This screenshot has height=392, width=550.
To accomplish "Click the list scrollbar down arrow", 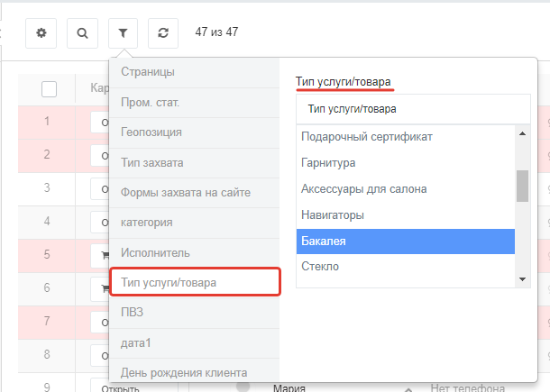I will click(x=522, y=279).
